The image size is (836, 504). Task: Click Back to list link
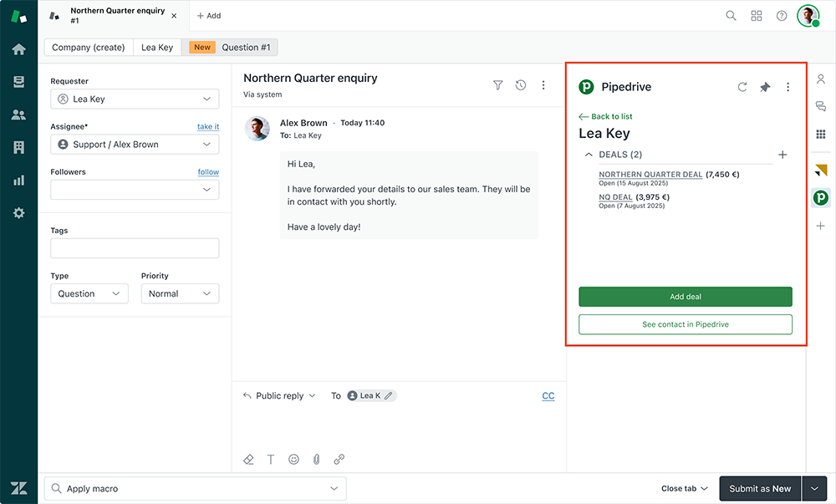(605, 116)
